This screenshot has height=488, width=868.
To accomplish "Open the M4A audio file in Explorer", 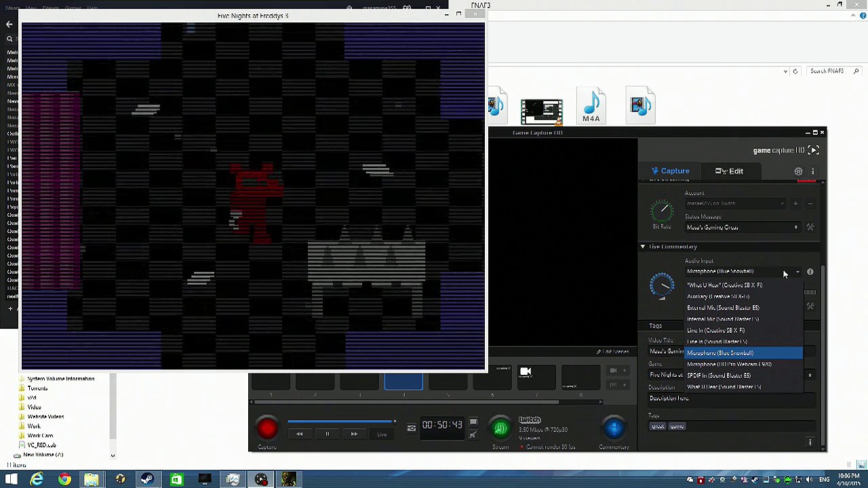I will pyautogui.click(x=591, y=105).
